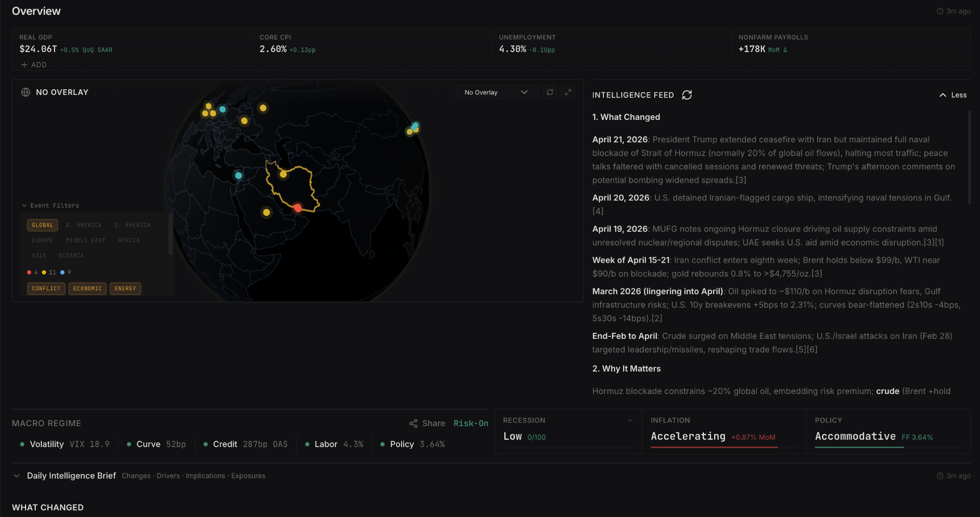Image resolution: width=980 pixels, height=517 pixels.
Task: Jump to Implications in the brief
Action: point(205,476)
